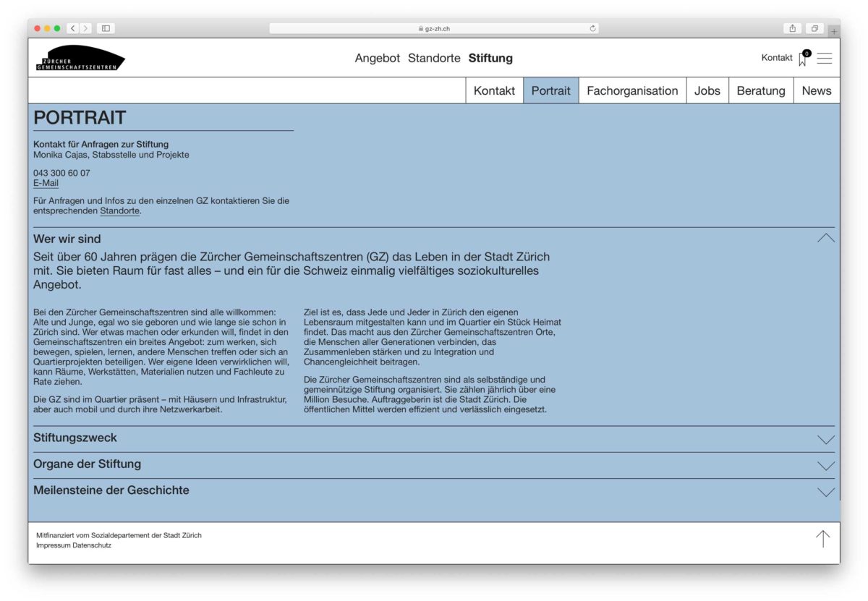Click the scroll-to-top arrow in footer
Image resolution: width=868 pixels, height=601 pixels.
coord(822,539)
